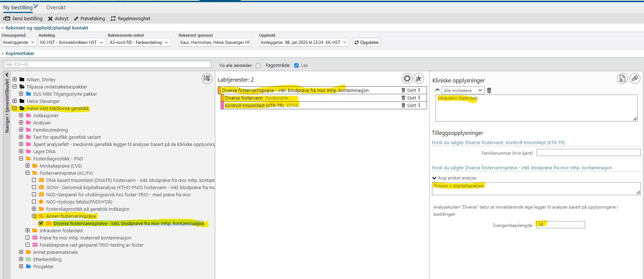The width and height of the screenshot is (644, 279).
Task: Enable the Vis alle labsteder checkbox
Action: coord(258,66)
